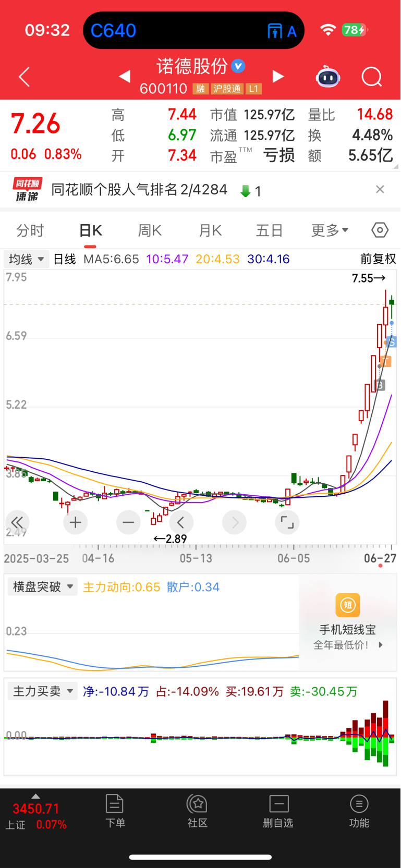
Task: Switch to next stock with right triangle
Action: click(278, 77)
